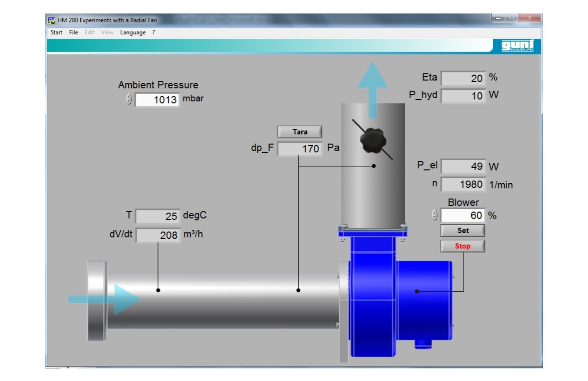Click the Ambient Pressure label
Screen dimensions: 588x381
[x=158, y=85]
